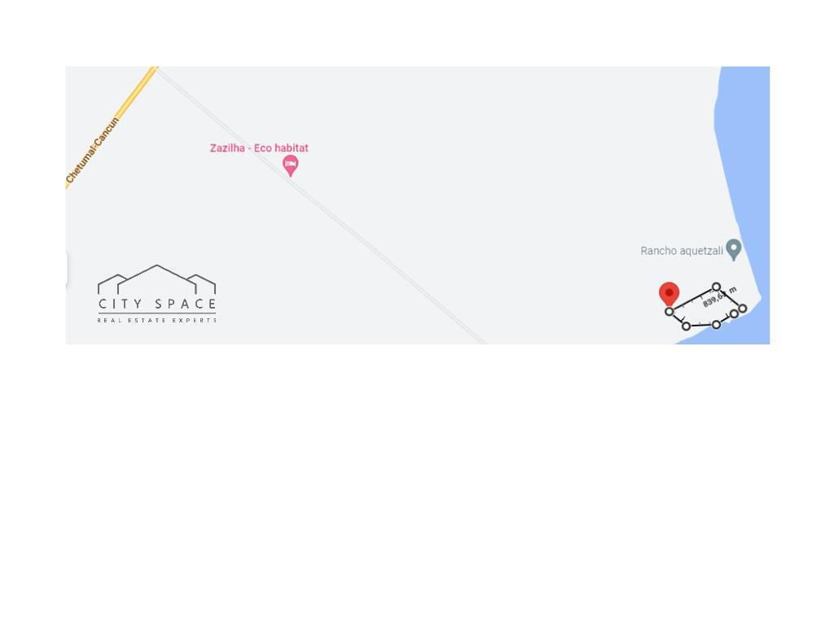Click the Real Estate Experts tagline
The height and width of the screenshot is (644, 834).
[x=157, y=320]
